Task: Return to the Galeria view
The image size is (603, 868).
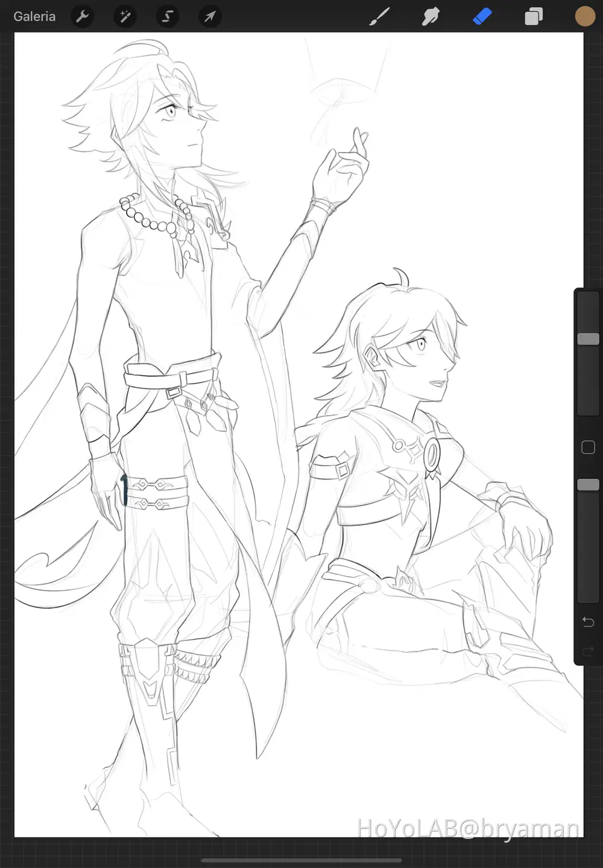Action: coord(34,16)
